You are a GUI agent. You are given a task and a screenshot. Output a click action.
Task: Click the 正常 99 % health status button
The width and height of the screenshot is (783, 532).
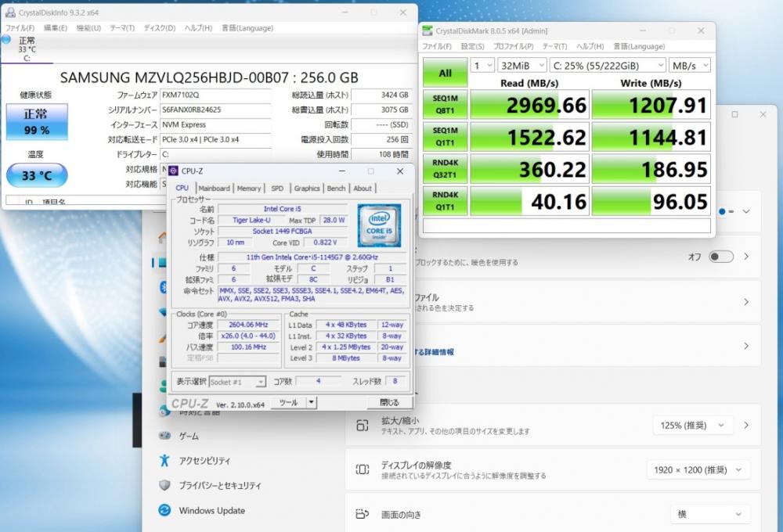pos(37,122)
